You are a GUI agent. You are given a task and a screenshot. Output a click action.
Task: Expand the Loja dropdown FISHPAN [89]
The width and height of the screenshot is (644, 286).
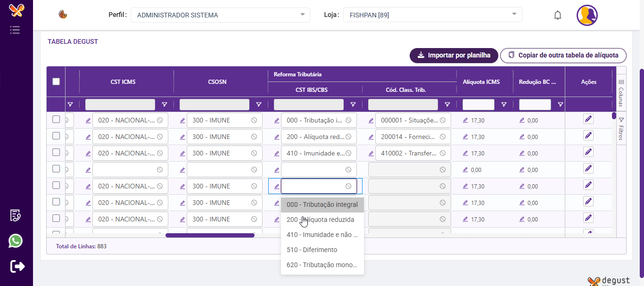pyautogui.click(x=432, y=15)
